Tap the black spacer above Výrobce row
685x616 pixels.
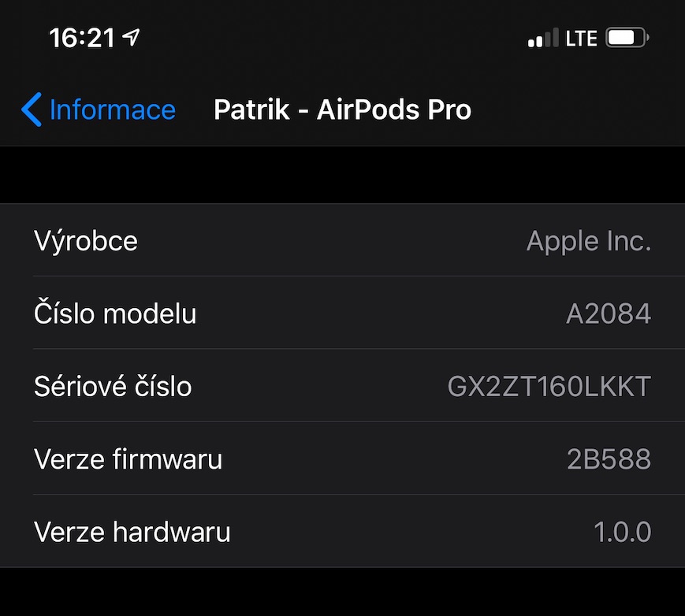pyautogui.click(x=342, y=175)
